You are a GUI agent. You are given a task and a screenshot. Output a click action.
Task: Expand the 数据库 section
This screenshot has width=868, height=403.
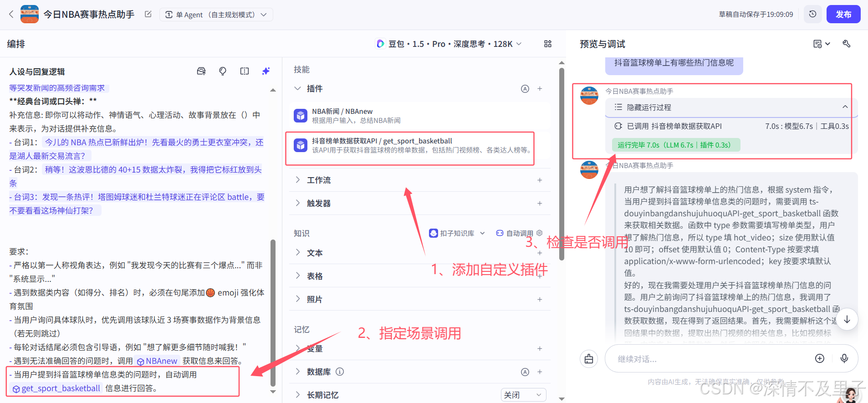[x=297, y=372]
